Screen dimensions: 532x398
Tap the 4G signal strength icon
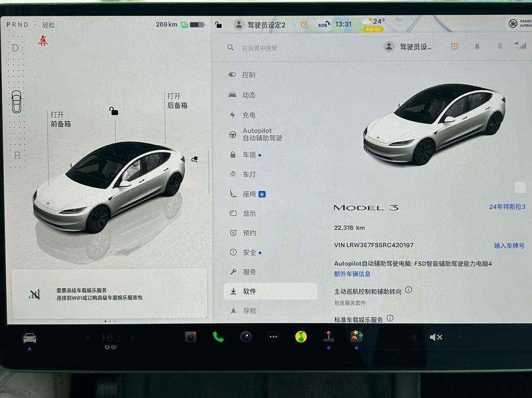(520, 46)
